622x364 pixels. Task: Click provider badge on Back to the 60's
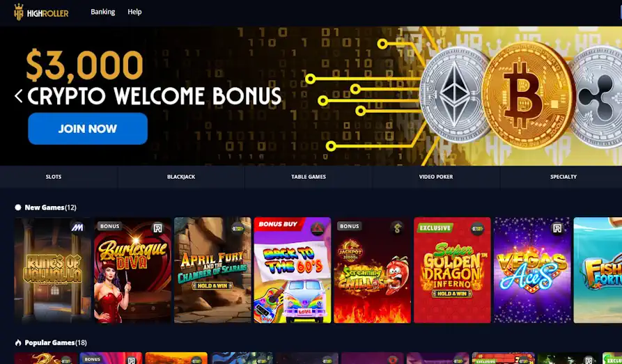coord(318,228)
